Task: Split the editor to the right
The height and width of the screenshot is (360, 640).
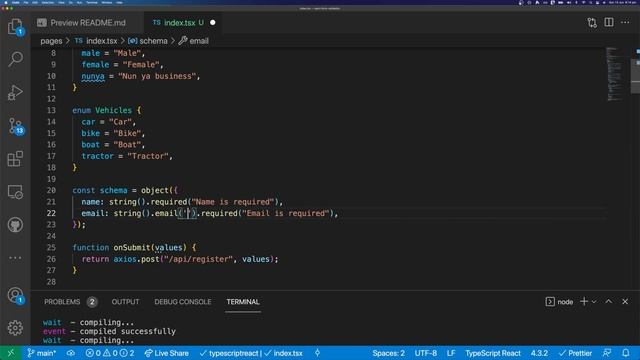Action: tap(609, 22)
